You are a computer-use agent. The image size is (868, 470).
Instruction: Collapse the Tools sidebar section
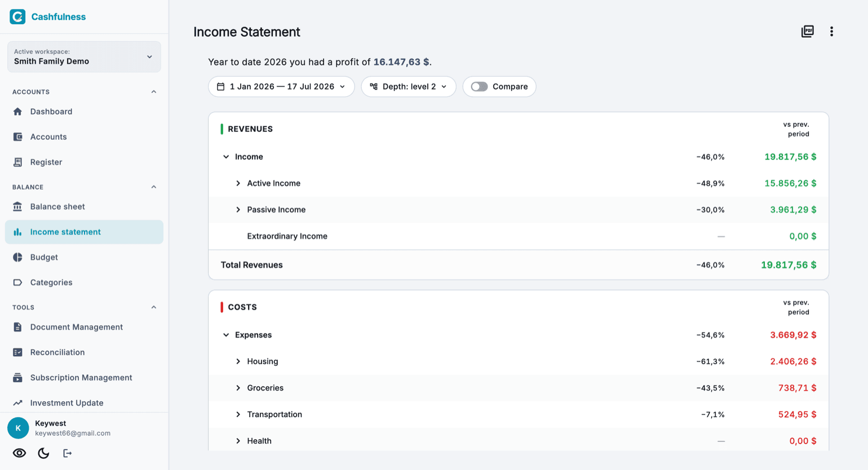154,308
